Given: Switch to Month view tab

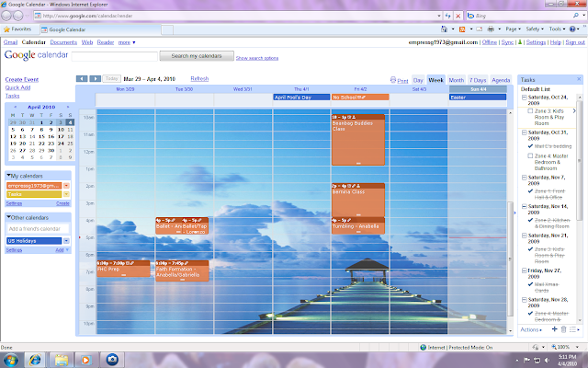Looking at the screenshot, I should coord(456,80).
